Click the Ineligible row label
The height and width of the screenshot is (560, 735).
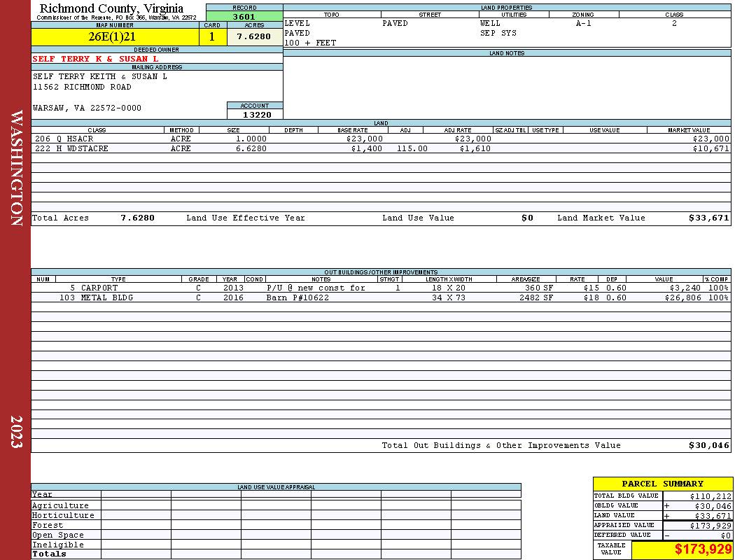[x=57, y=545]
